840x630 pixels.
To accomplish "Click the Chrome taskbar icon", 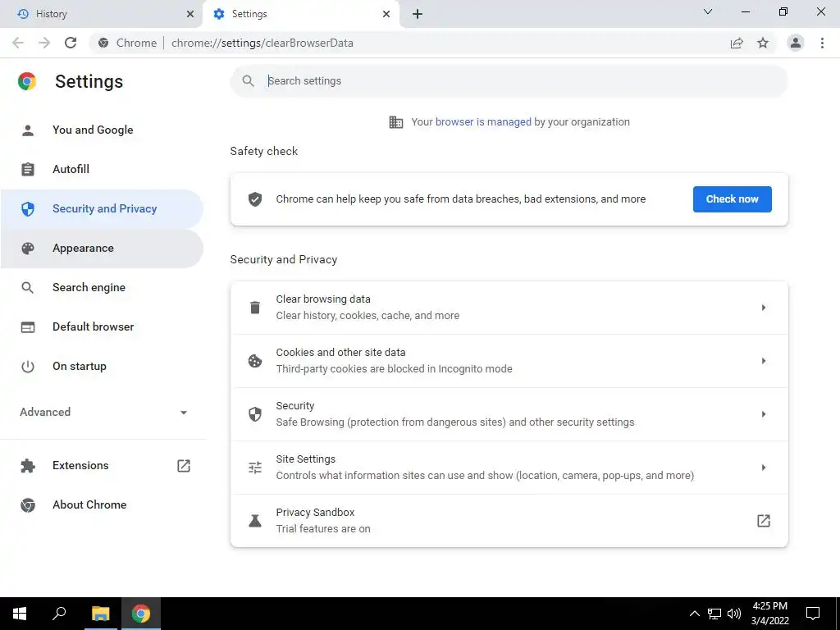I will click(x=141, y=614).
